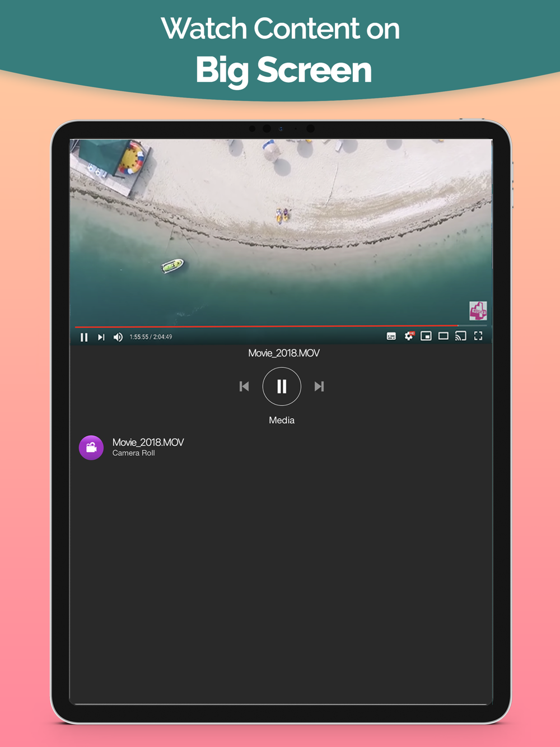The image size is (560, 747).
Task: Click the Movie_2018.MOV title above controls
Action: pos(284,353)
